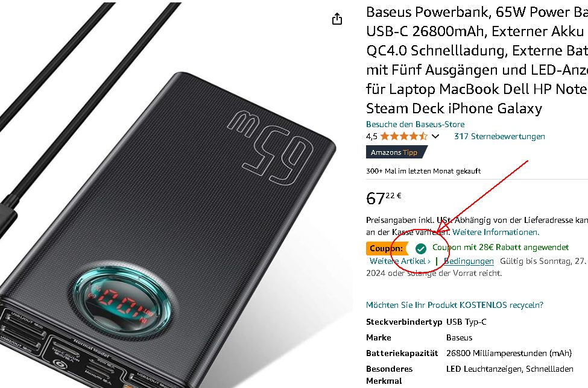Click the 4,5 rating number

coord(371,136)
